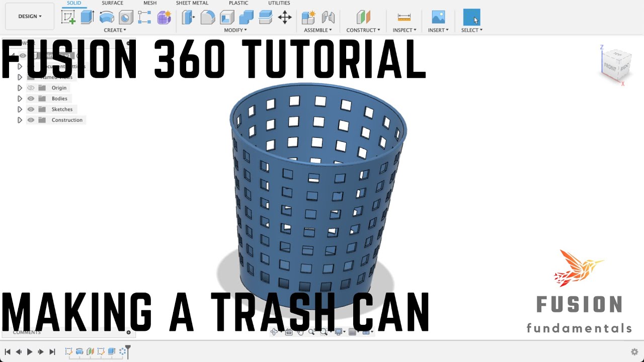Select the Combine tool
644x362 pixels.
(246, 18)
